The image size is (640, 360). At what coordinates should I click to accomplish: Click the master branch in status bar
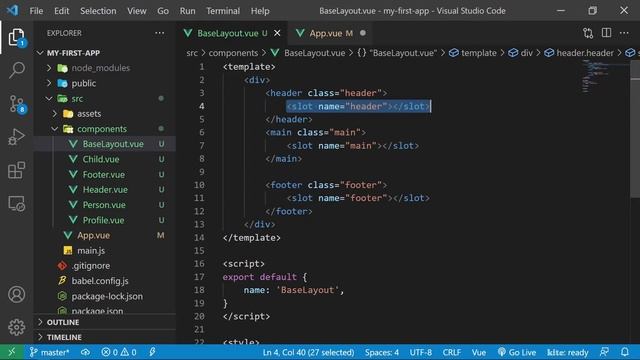pos(49,352)
